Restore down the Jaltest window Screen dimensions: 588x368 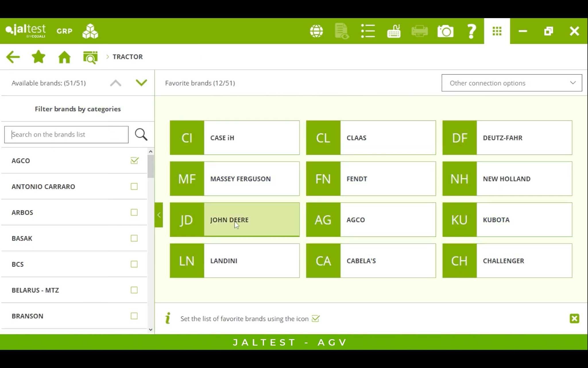tap(548, 31)
